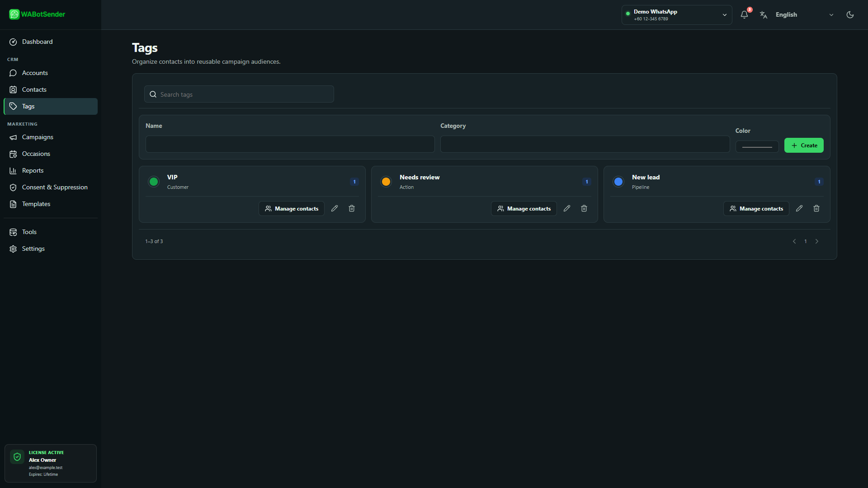
Task: Click the Reports chart icon
Action: 13,170
